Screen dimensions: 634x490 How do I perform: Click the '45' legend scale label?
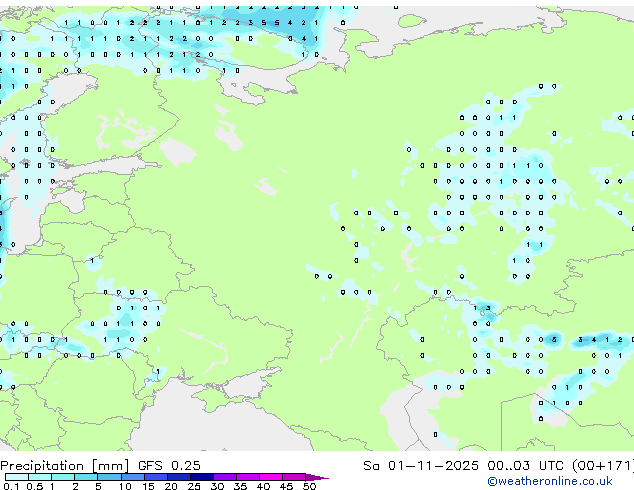click(x=286, y=486)
